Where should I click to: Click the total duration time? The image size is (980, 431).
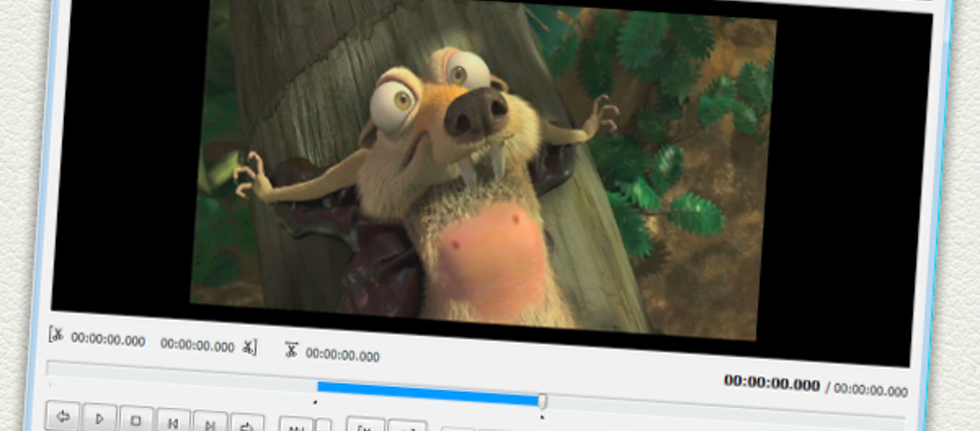point(871,390)
